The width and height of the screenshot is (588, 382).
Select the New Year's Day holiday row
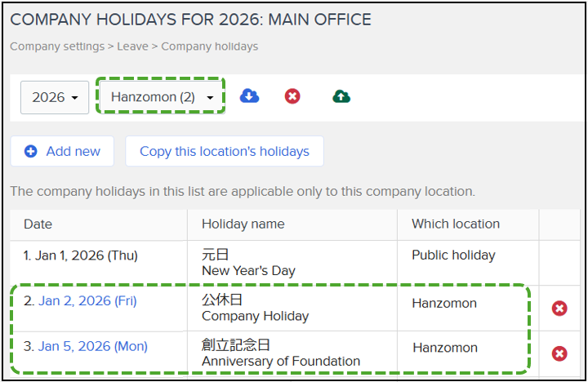pyautogui.click(x=294, y=263)
